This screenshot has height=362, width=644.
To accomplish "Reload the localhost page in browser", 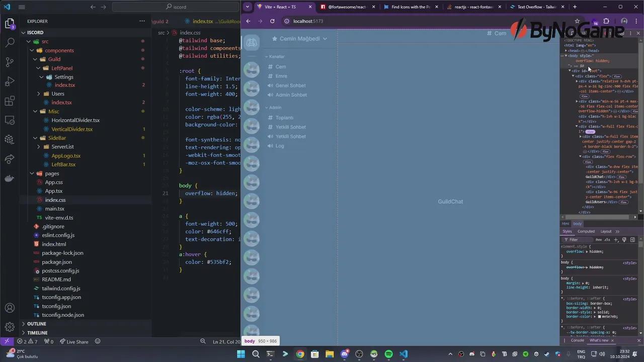I will point(272,21).
